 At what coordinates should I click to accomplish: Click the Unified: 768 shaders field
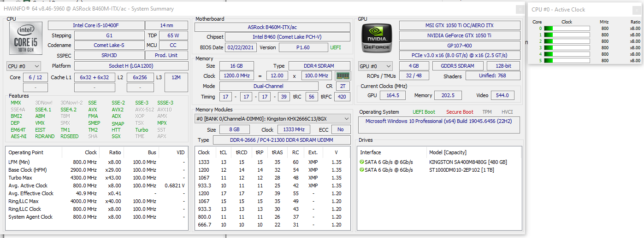coord(492,76)
